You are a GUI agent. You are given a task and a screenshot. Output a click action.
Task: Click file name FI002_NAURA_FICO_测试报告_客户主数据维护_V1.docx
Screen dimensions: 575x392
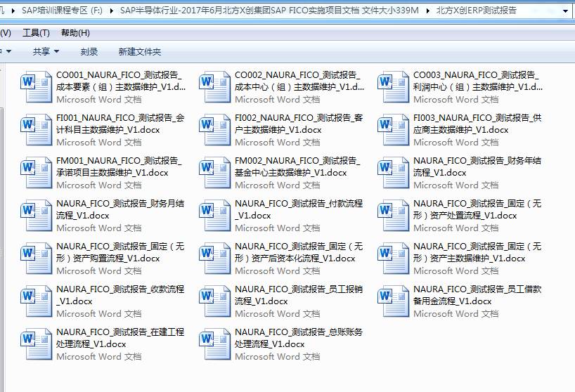[x=299, y=124]
